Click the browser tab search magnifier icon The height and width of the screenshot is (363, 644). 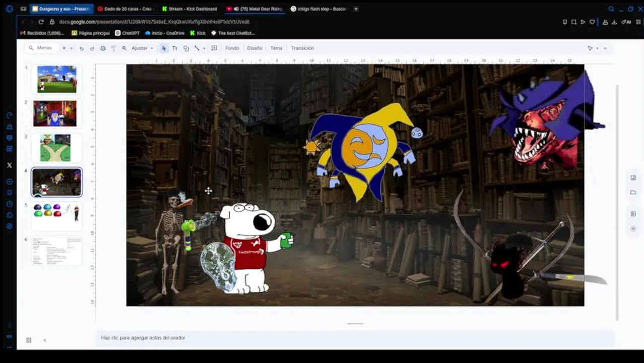coord(611,9)
